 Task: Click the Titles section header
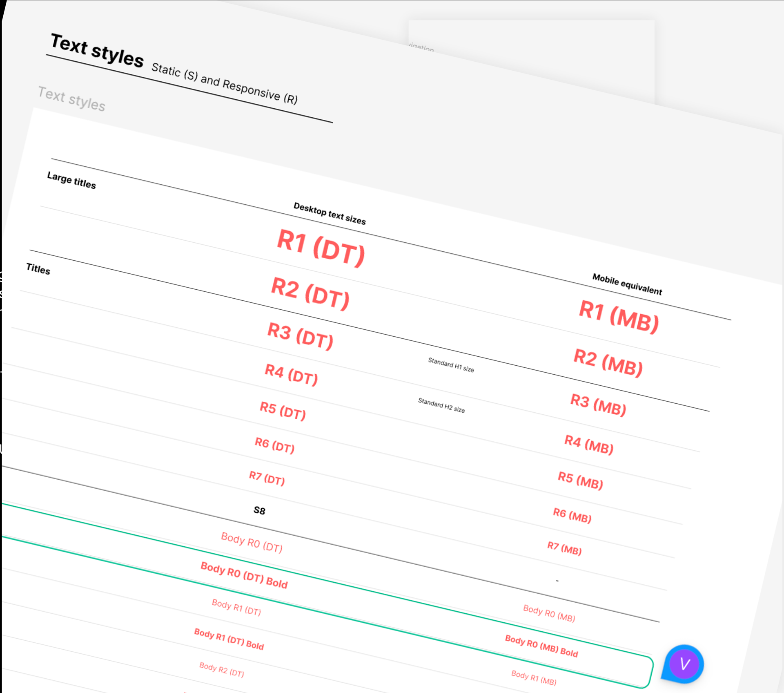38,270
